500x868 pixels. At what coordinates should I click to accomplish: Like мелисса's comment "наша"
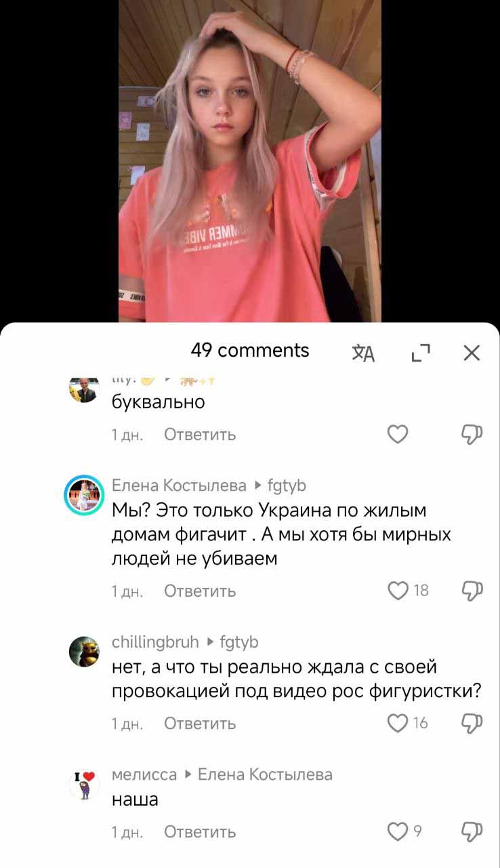398,831
